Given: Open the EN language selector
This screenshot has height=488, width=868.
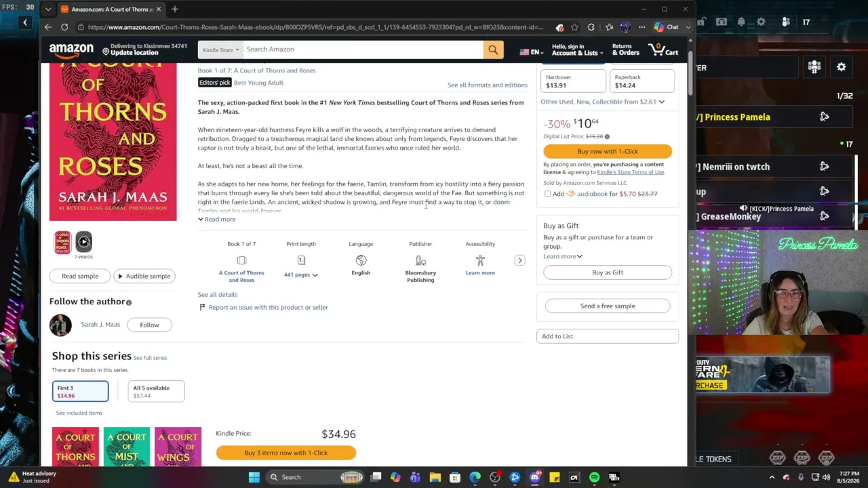Looking at the screenshot, I should (533, 52).
